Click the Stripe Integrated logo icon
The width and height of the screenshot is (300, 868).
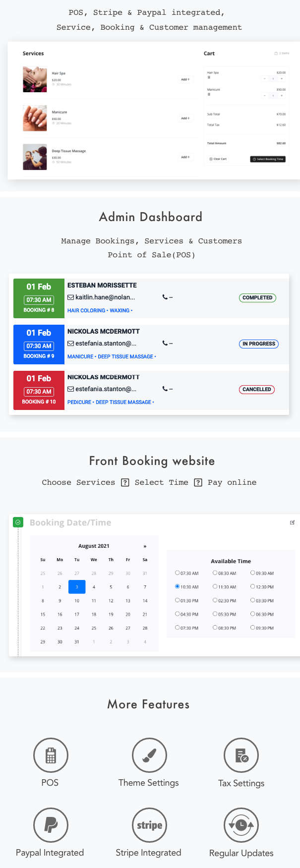point(149,825)
